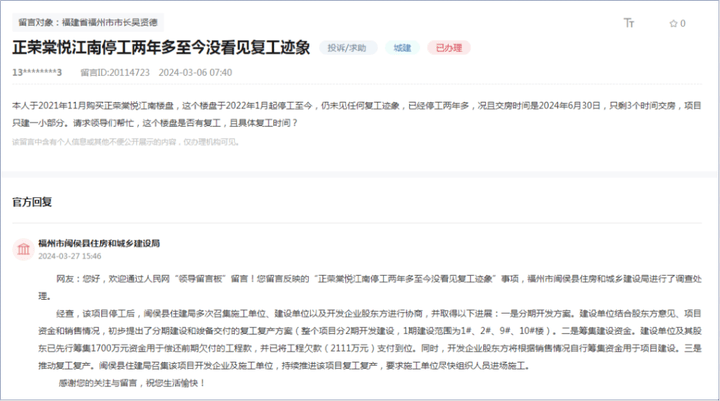Viewport: 720px width, 401px height.
Task: Click the 留言ID:20114723 text
Action: (x=115, y=73)
